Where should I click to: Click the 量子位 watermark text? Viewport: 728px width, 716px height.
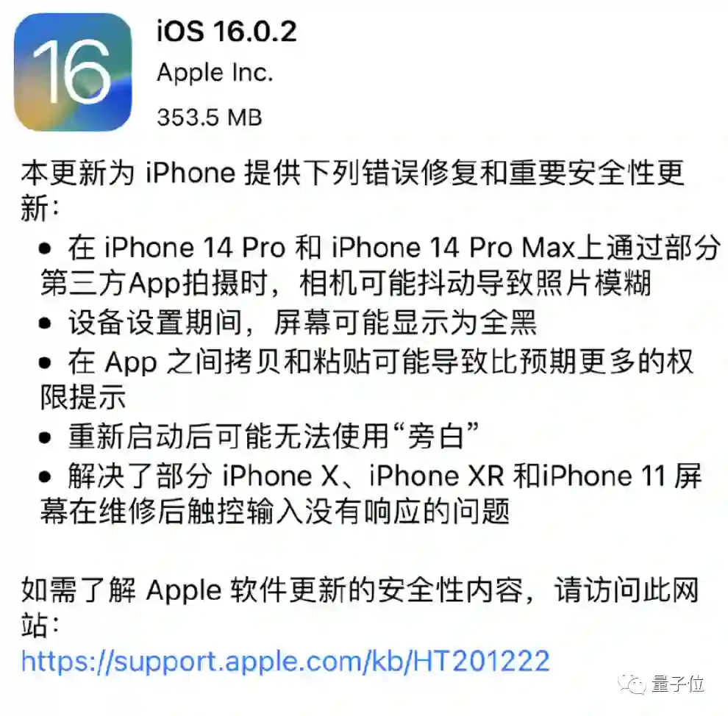678,684
